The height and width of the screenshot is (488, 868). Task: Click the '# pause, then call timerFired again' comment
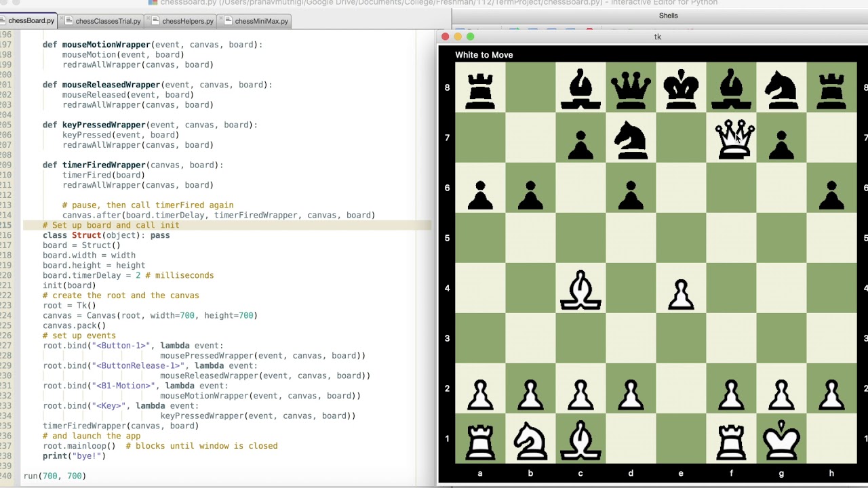148,205
